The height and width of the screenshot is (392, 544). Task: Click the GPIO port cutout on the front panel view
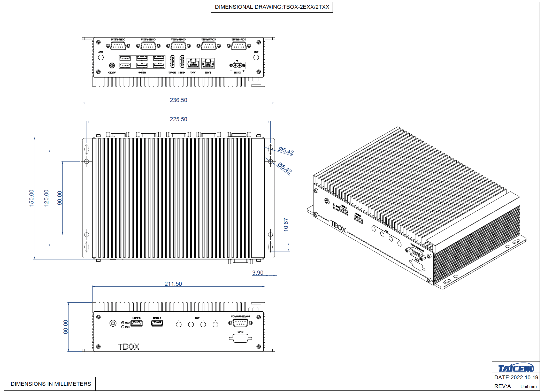[x=240, y=338]
